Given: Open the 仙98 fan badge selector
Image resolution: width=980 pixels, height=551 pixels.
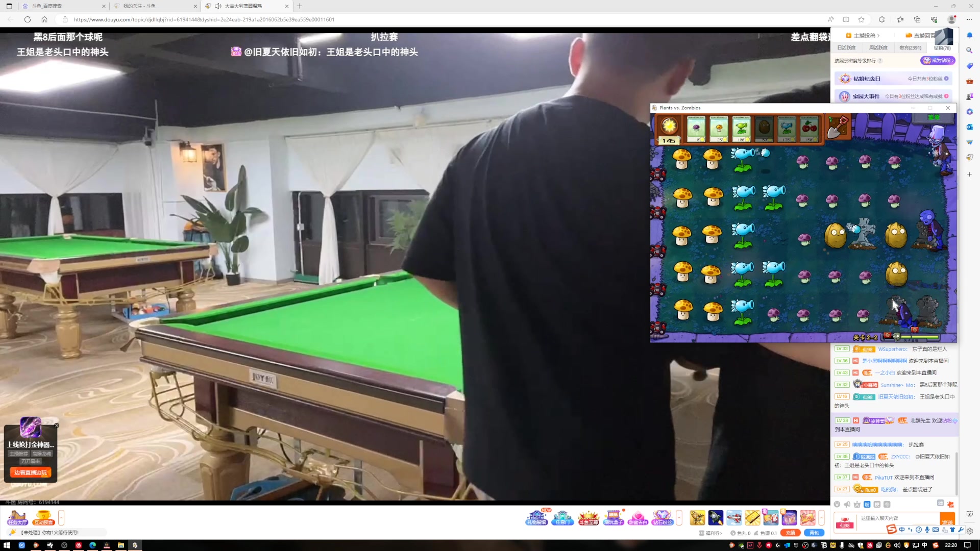Looking at the screenshot, I should click(x=845, y=522).
